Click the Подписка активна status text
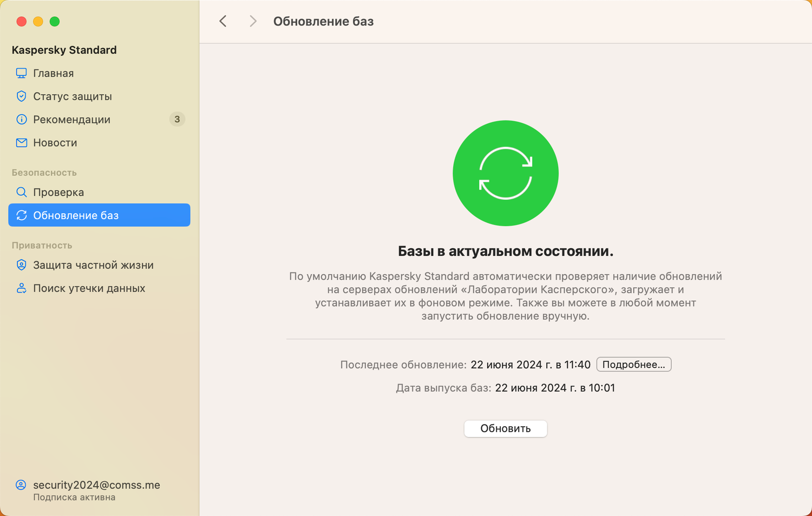 point(74,498)
